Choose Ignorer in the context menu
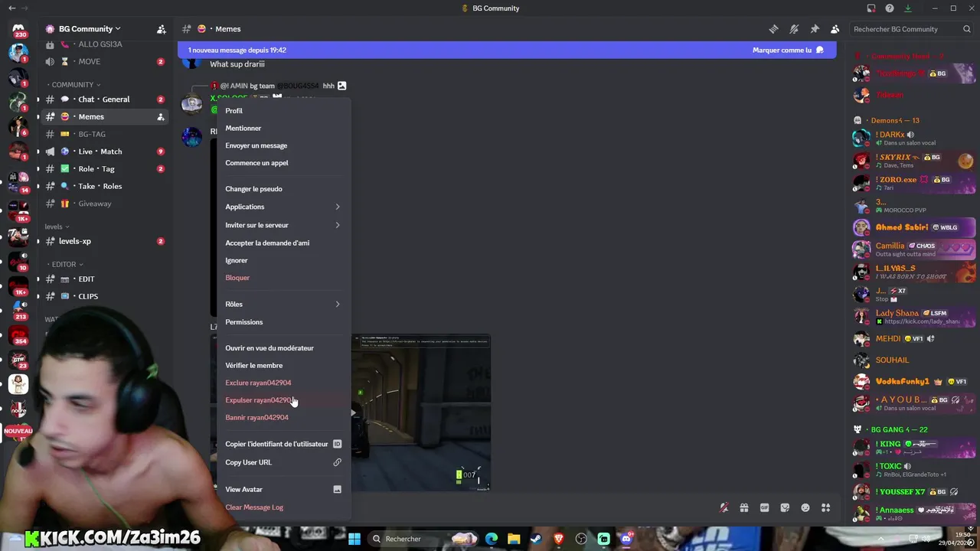 283,260
